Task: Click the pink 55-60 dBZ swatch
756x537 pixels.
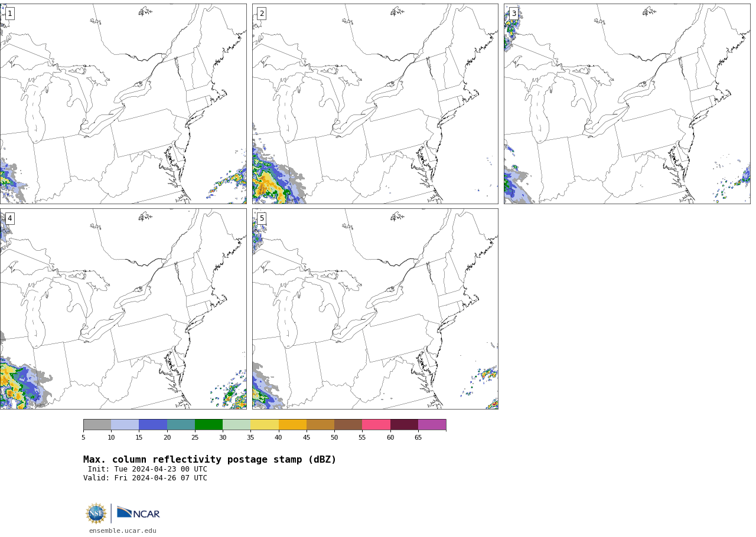Action: tap(376, 425)
